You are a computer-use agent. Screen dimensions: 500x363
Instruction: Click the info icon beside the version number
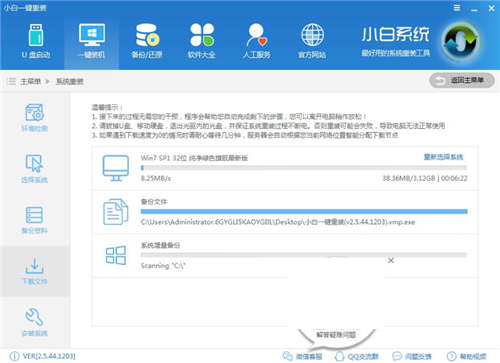click(14, 356)
